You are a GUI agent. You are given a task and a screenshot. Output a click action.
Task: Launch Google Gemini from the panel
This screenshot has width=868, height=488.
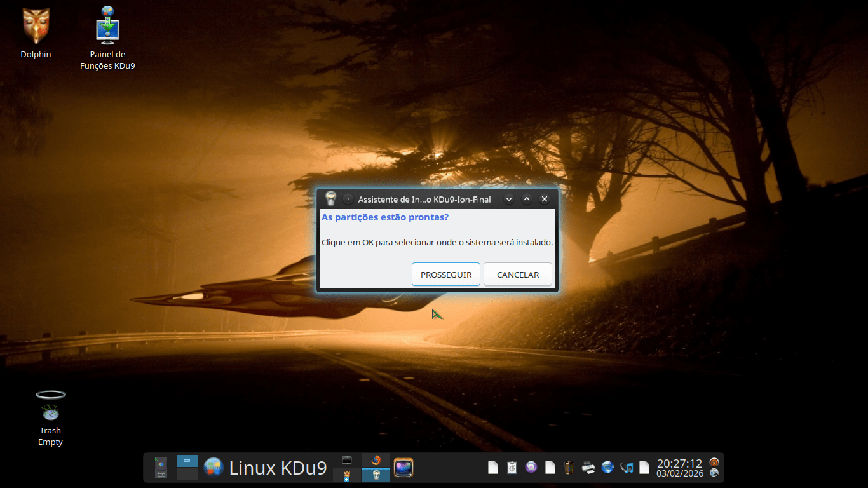click(161, 468)
